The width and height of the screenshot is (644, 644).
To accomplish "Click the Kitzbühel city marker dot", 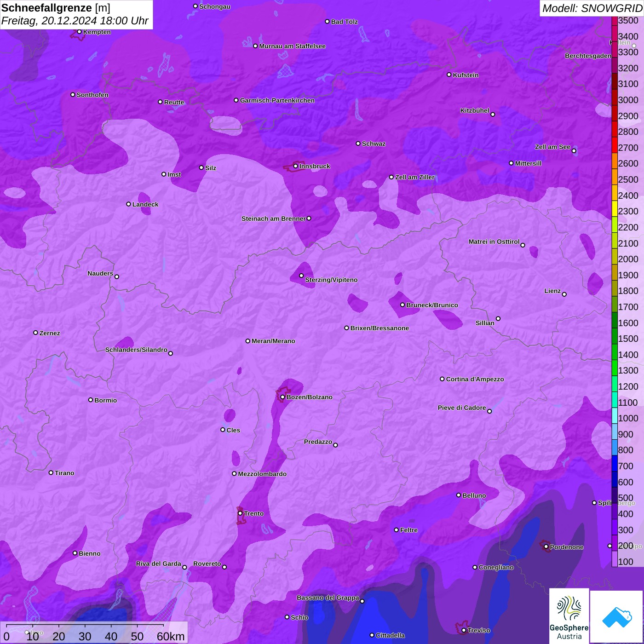I will coord(493,114).
